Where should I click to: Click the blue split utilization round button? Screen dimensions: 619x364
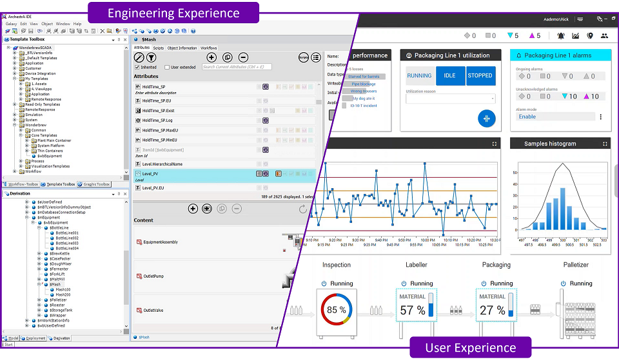pyautogui.click(x=487, y=119)
